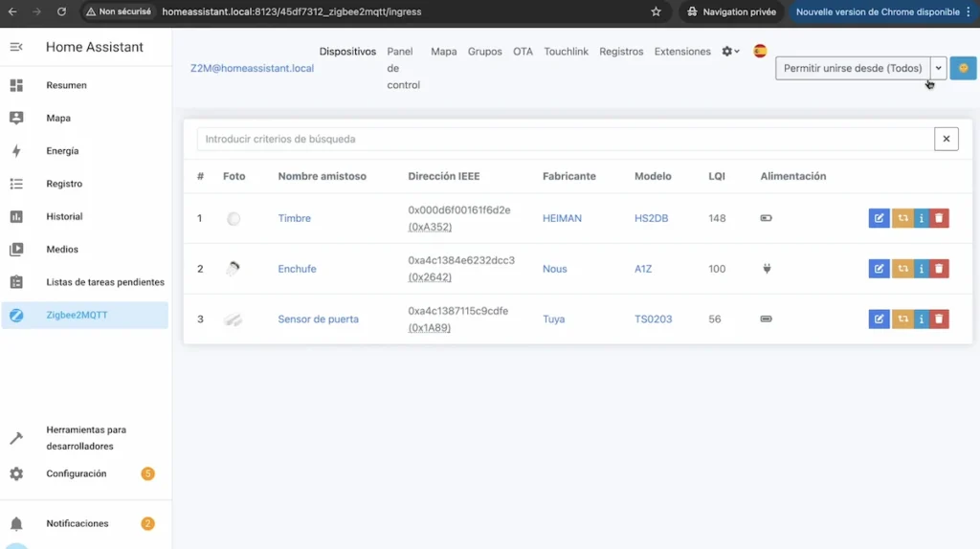
Task: Open the A1Z model link
Action: (643, 269)
